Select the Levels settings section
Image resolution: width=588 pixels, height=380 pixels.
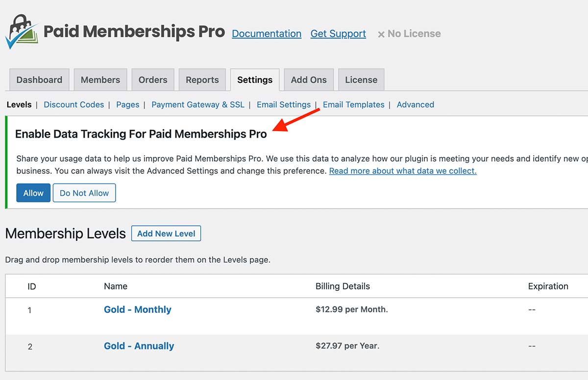(19, 104)
